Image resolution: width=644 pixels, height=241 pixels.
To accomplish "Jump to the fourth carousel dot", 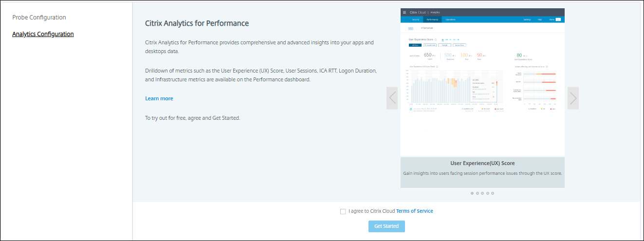I will point(487,193).
